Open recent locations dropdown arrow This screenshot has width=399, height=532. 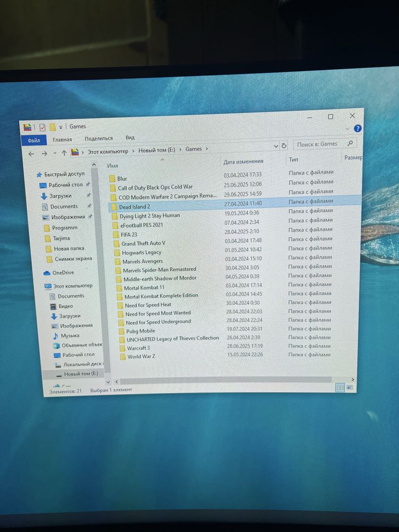click(55, 153)
